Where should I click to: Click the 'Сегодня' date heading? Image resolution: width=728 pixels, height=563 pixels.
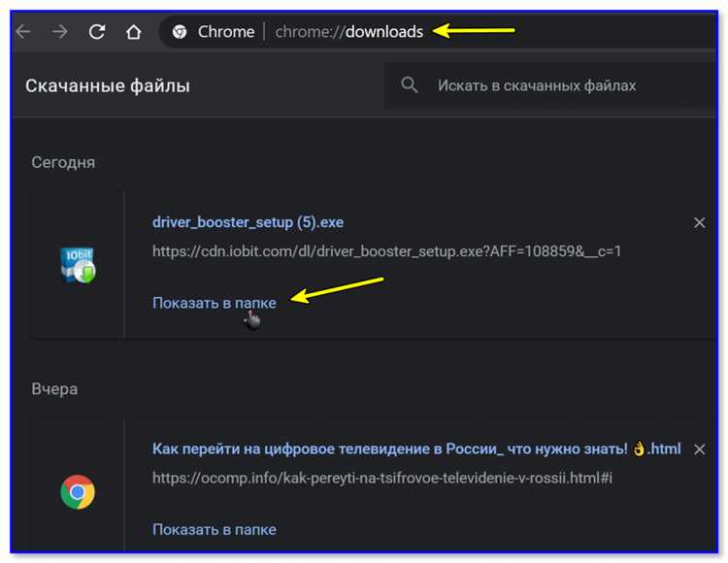pos(63,162)
